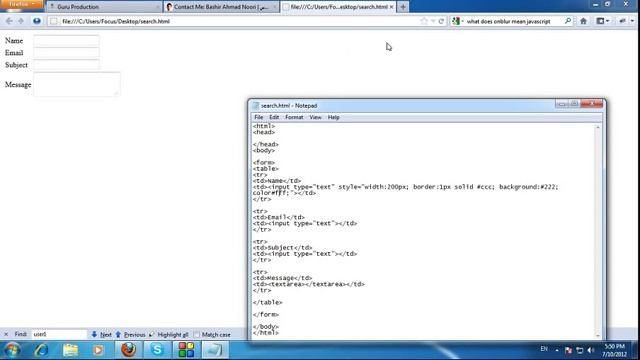Image resolution: width=640 pixels, height=360 pixels.
Task: Open Notepad Format menu
Action: [x=294, y=118]
